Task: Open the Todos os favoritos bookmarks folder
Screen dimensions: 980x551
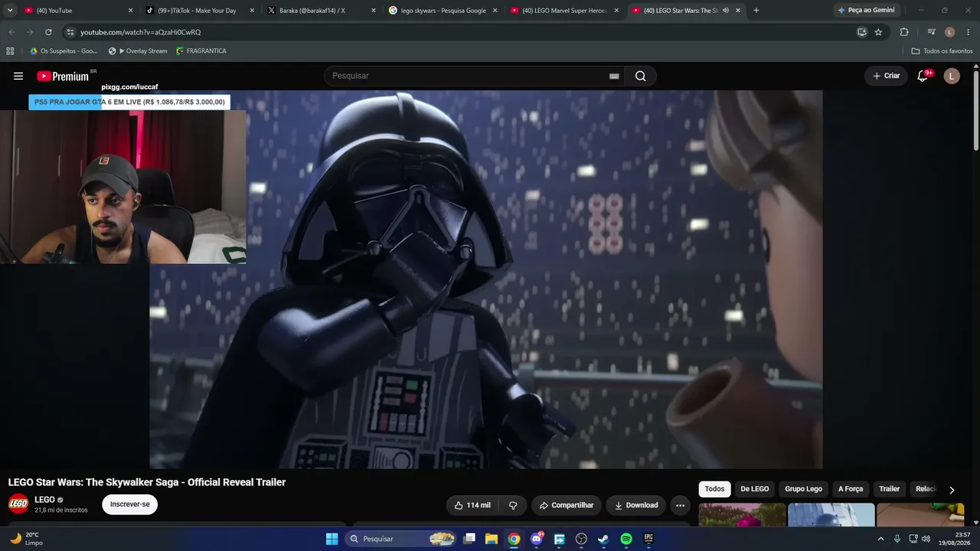Action: point(942,51)
